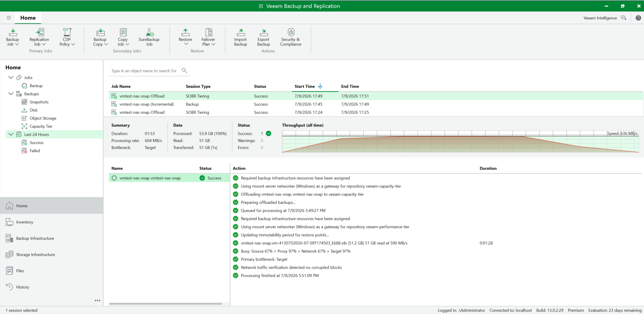Open the Copy Job ribbon button
This screenshot has width=644, height=314.
pos(123,37)
